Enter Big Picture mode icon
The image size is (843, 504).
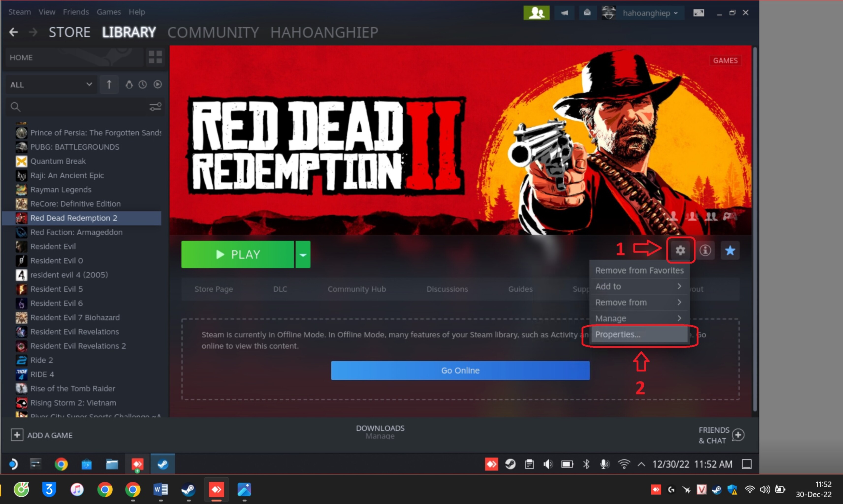tap(698, 13)
